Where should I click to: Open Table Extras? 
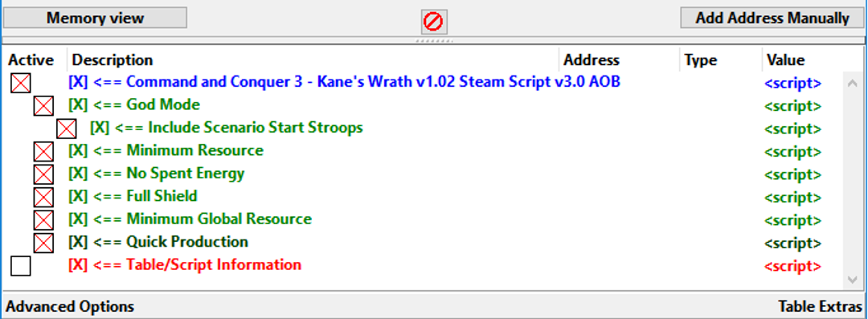(820, 306)
